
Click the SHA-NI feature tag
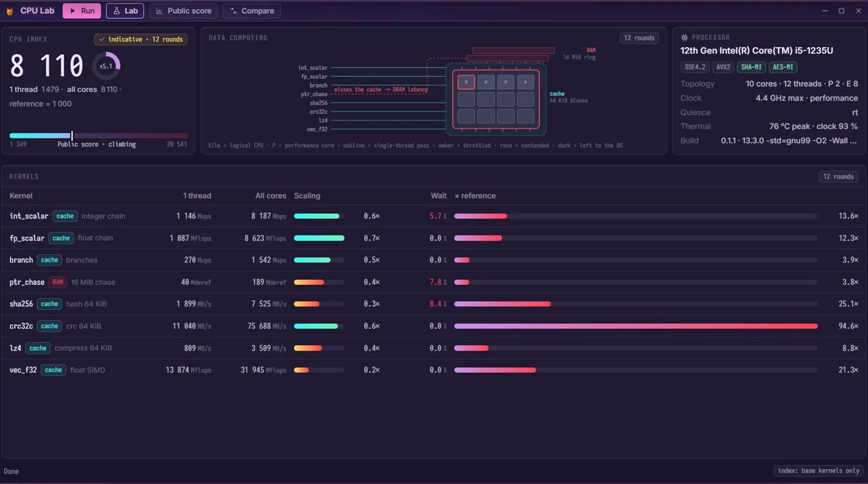tap(751, 67)
